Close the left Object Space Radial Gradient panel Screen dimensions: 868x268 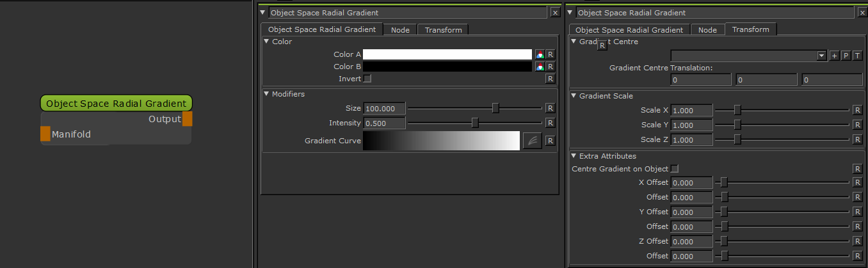click(x=554, y=12)
